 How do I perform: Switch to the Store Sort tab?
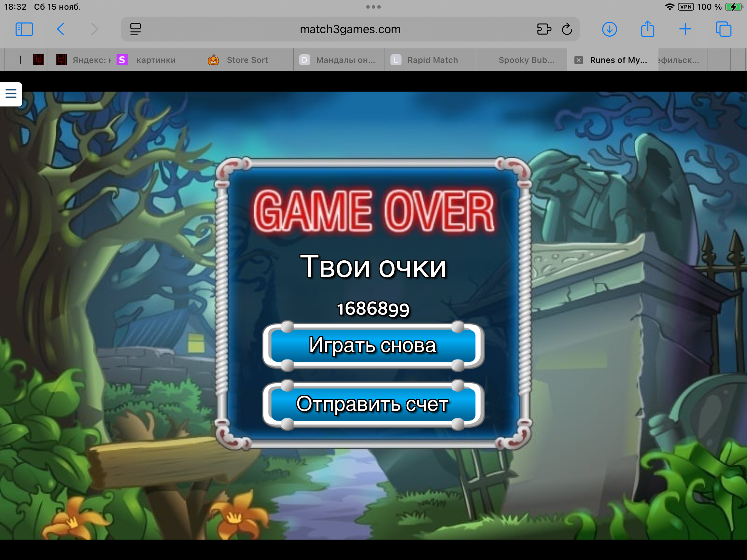pos(247,60)
